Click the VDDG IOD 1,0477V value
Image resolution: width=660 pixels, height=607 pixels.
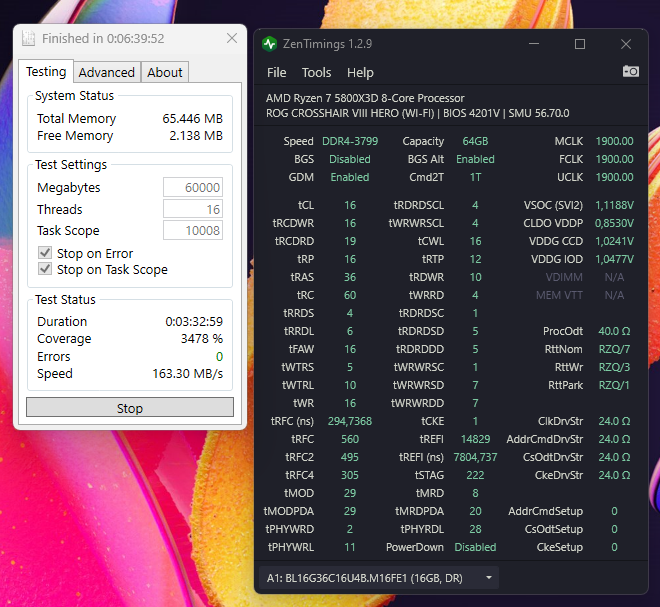click(614, 259)
